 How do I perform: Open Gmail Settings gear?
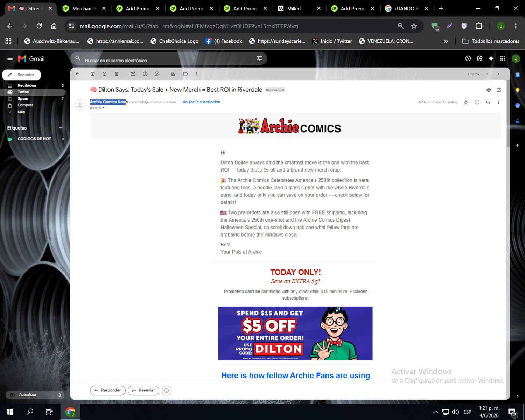tap(479, 58)
